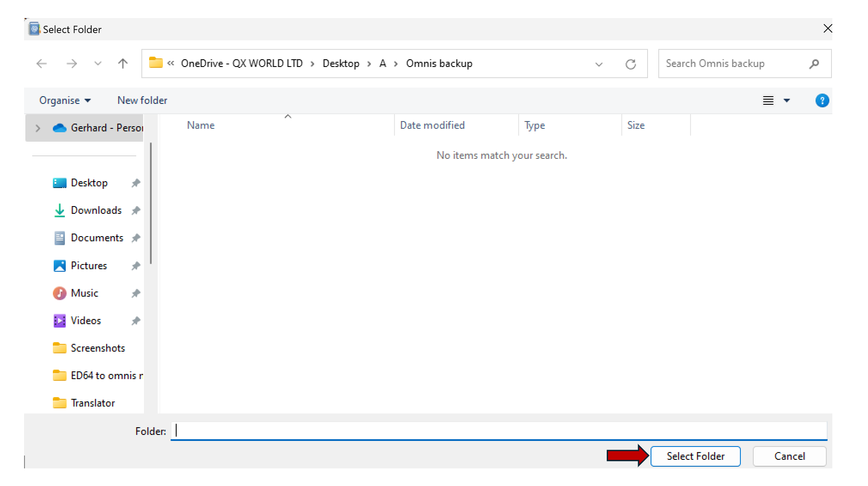
Task: Open the help question mark icon
Action: [x=822, y=100]
